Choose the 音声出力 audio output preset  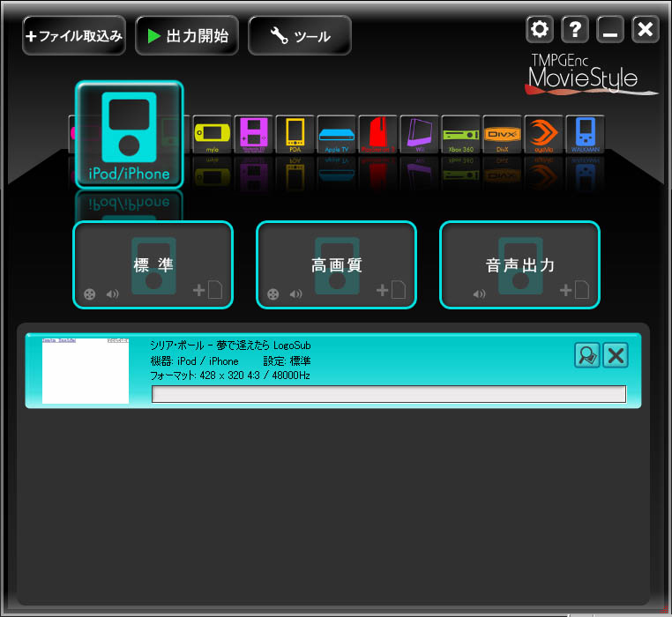[x=519, y=264]
